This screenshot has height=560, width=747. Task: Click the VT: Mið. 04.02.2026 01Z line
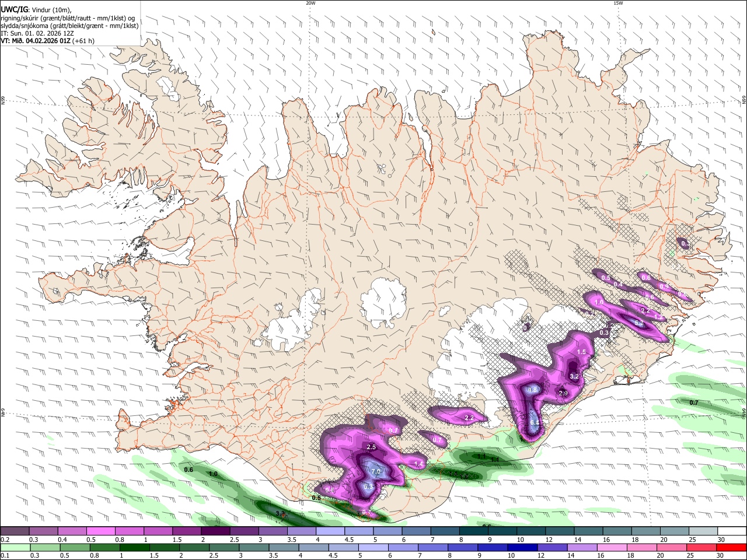[47, 41]
